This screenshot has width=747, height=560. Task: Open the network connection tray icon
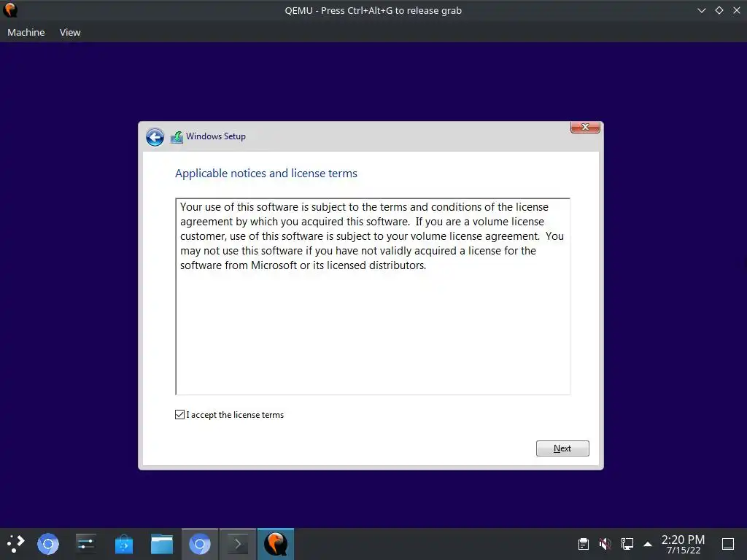point(627,544)
